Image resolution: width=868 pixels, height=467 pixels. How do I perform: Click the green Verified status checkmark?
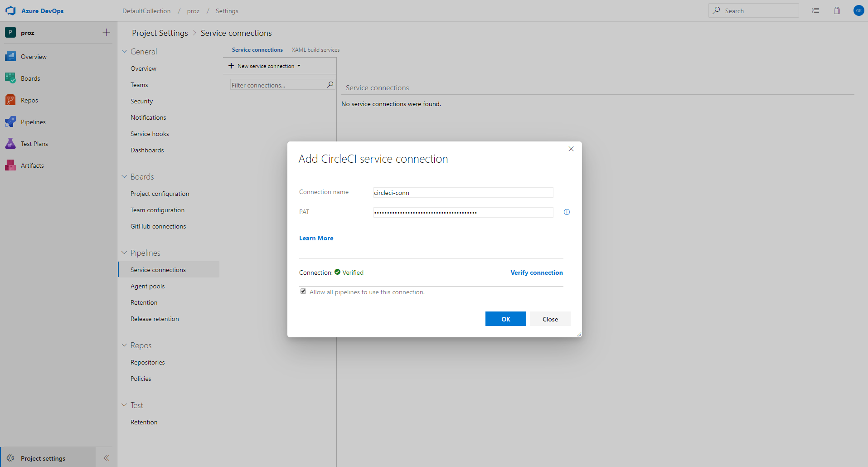click(x=337, y=272)
